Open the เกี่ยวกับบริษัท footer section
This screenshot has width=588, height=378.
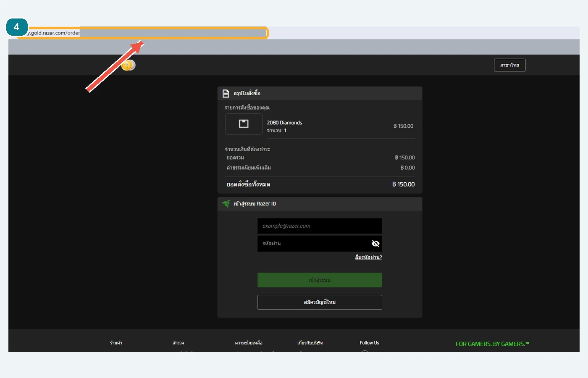[x=310, y=343]
